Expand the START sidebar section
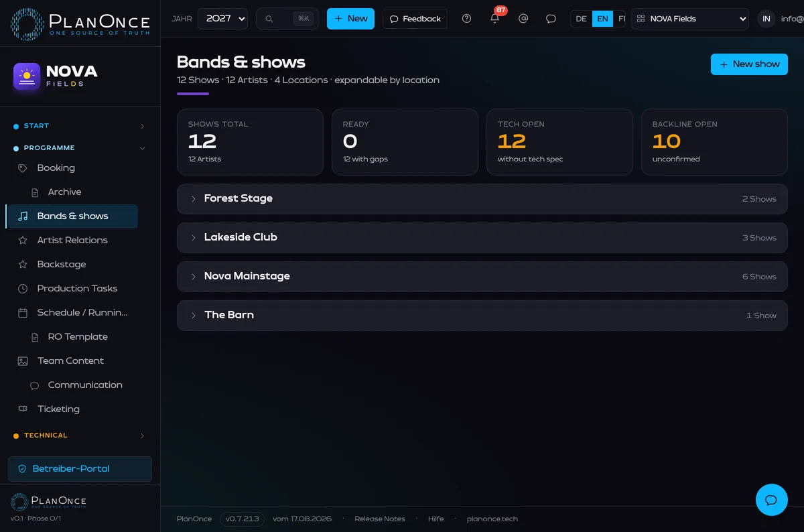Image resolution: width=804 pixels, height=532 pixels. click(80, 126)
